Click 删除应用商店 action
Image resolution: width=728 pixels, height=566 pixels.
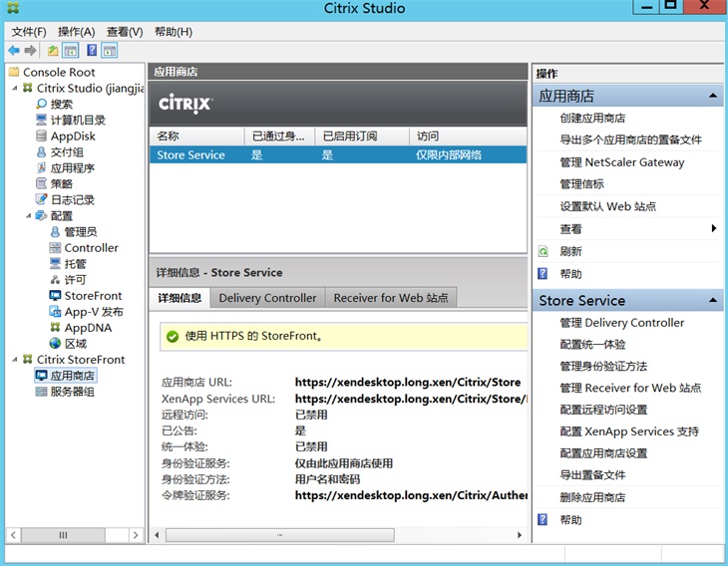tap(592, 497)
